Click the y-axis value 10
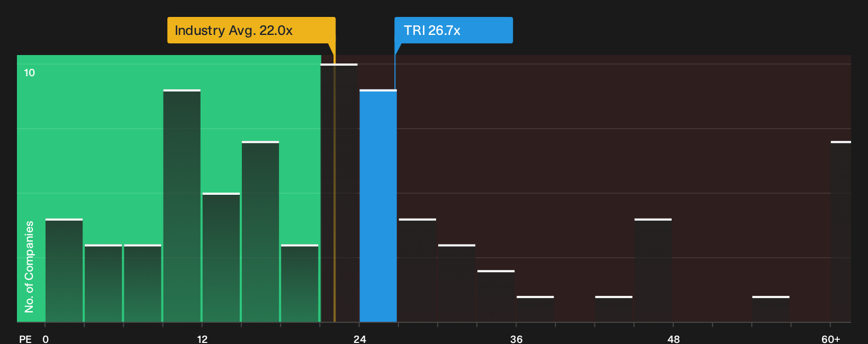This screenshot has width=868, height=344. [x=30, y=73]
